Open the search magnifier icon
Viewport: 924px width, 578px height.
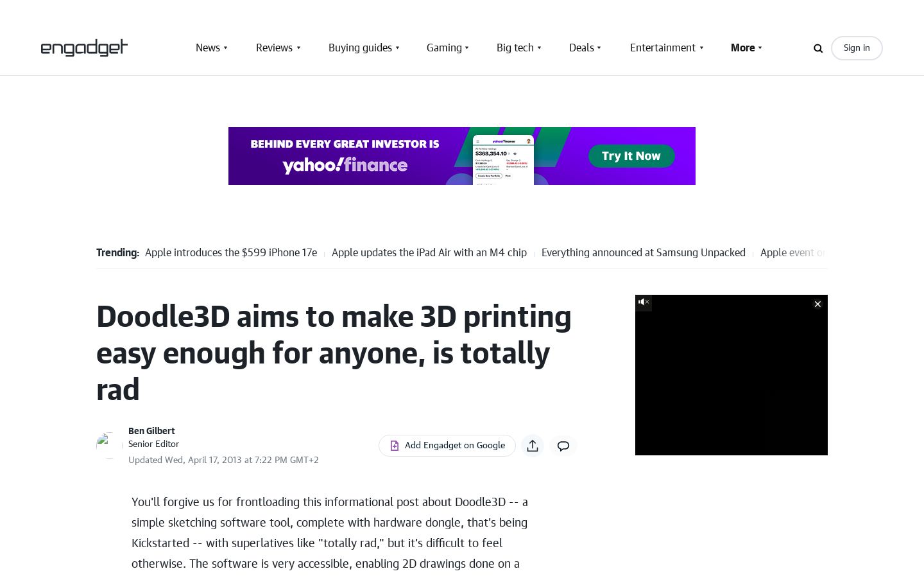(x=818, y=48)
